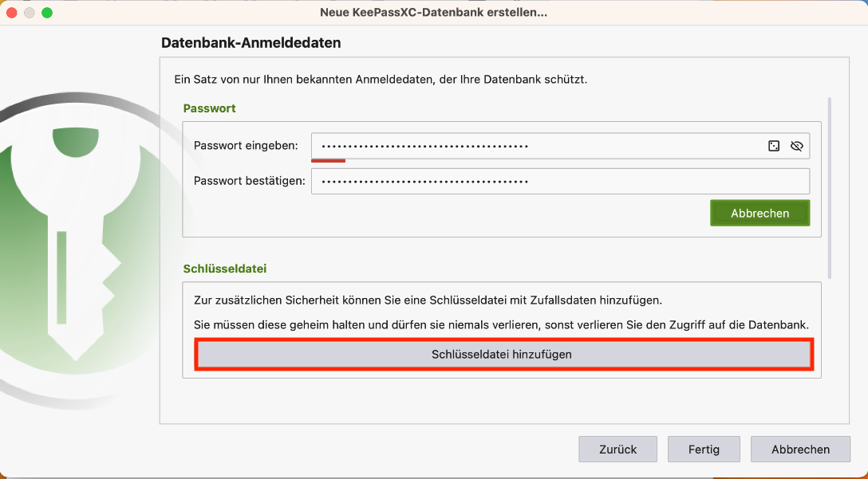Screen dimensions: 868x479
Task: Close the window using the red button
Action: pos(12,13)
